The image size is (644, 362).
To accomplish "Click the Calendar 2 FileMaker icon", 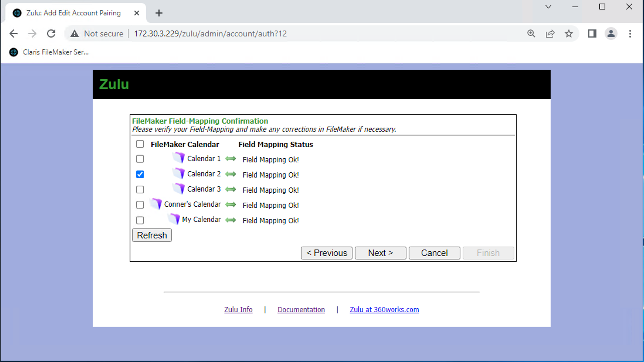I will point(179,173).
